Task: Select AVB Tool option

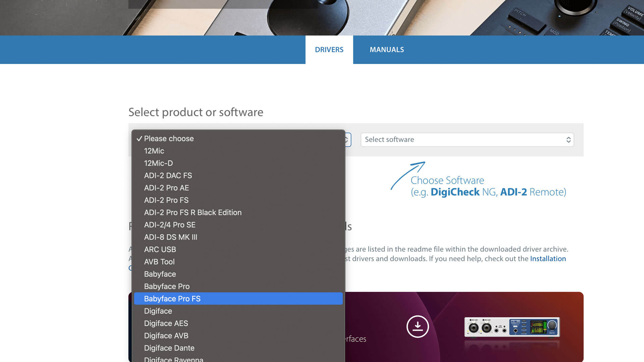Action: [159, 262]
